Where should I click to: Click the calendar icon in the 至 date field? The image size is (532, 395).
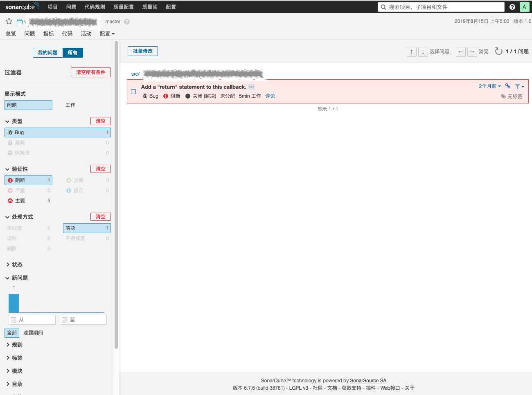pyautogui.click(x=65, y=320)
